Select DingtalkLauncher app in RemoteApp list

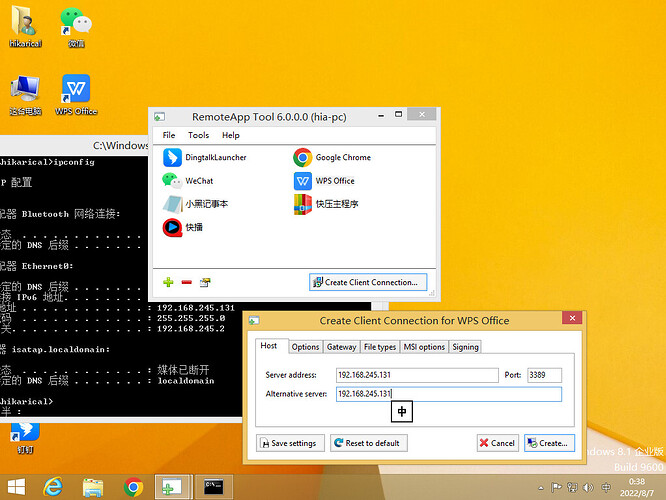click(x=204, y=158)
